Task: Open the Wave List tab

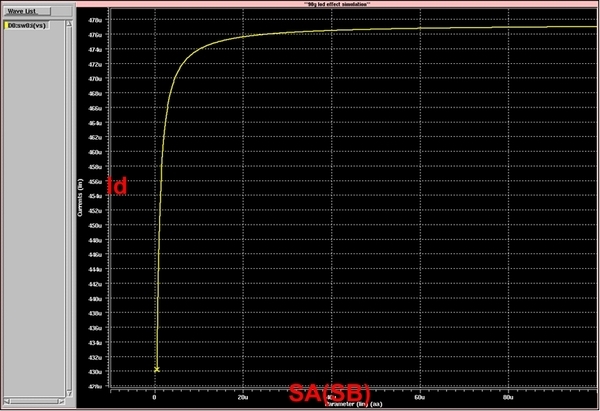Action: 27,11
